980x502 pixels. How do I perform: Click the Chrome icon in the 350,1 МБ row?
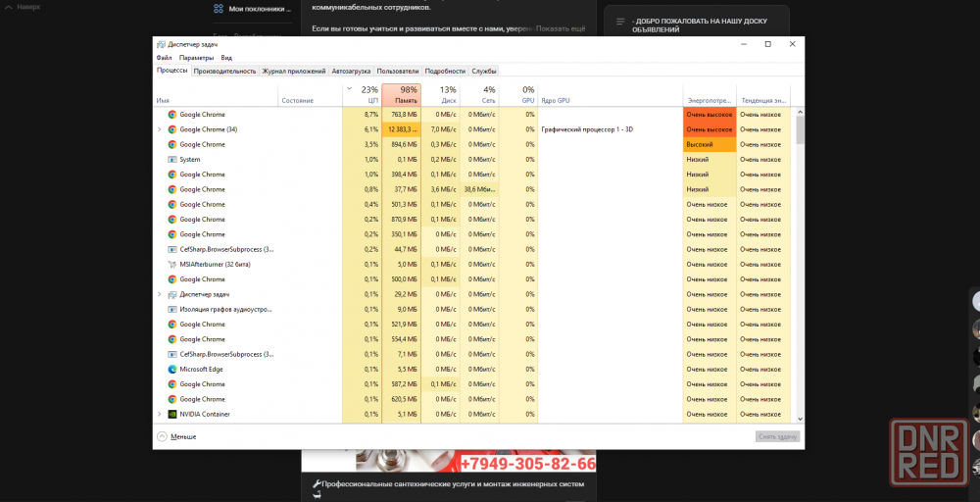point(171,234)
